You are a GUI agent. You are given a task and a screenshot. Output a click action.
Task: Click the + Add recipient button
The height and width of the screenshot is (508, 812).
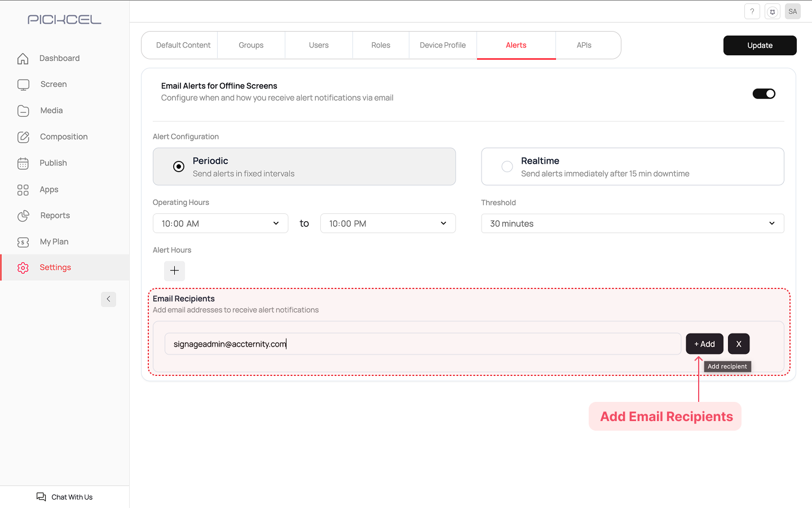tap(704, 344)
